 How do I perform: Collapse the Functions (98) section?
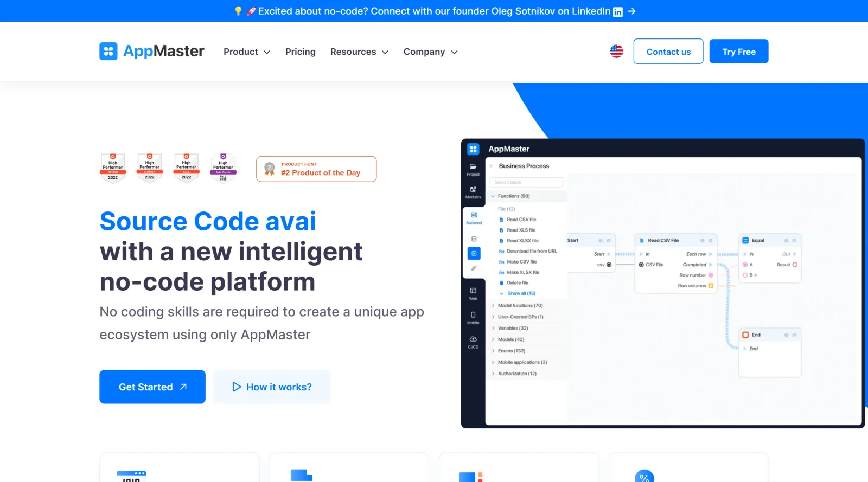(527, 196)
